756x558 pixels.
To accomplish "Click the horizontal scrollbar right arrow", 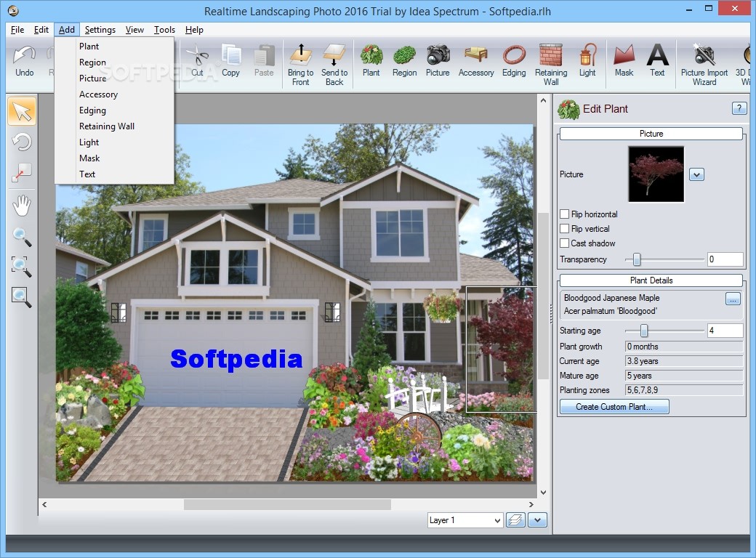I will coord(531,504).
